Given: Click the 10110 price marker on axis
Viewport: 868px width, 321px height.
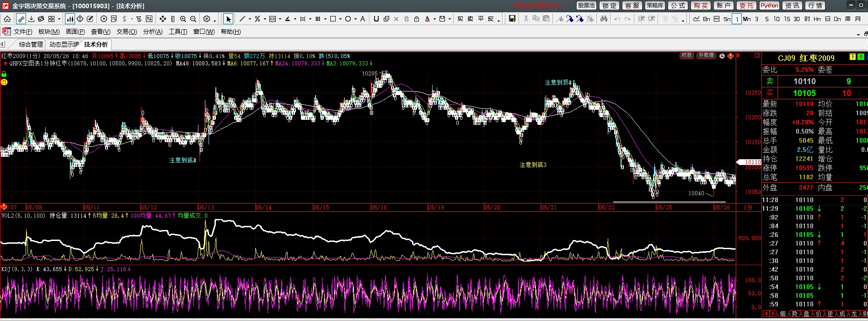Looking at the screenshot, I should [749, 162].
